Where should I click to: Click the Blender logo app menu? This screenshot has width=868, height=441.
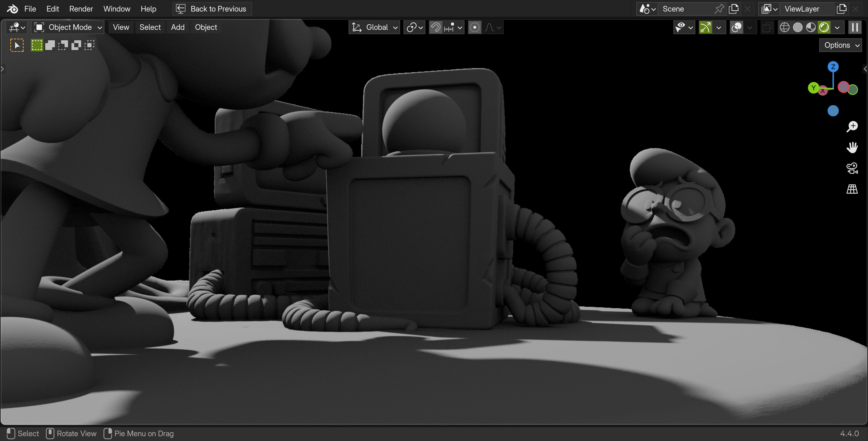point(12,9)
